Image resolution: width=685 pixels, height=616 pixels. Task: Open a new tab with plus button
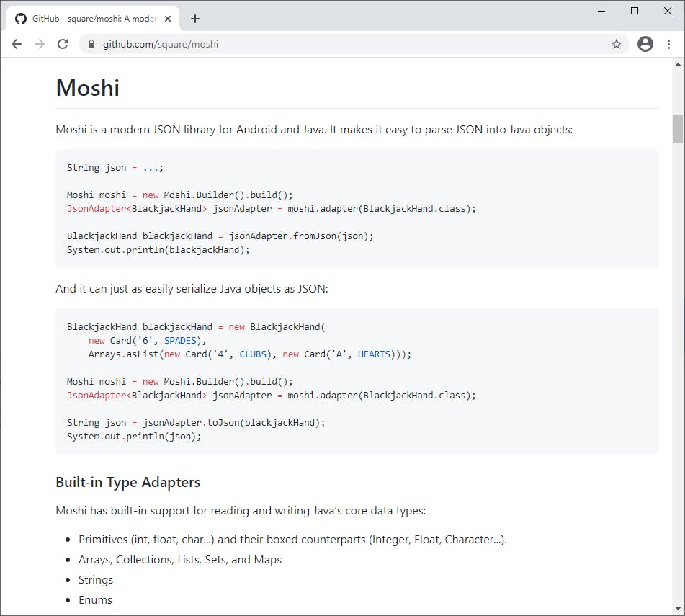click(x=195, y=19)
